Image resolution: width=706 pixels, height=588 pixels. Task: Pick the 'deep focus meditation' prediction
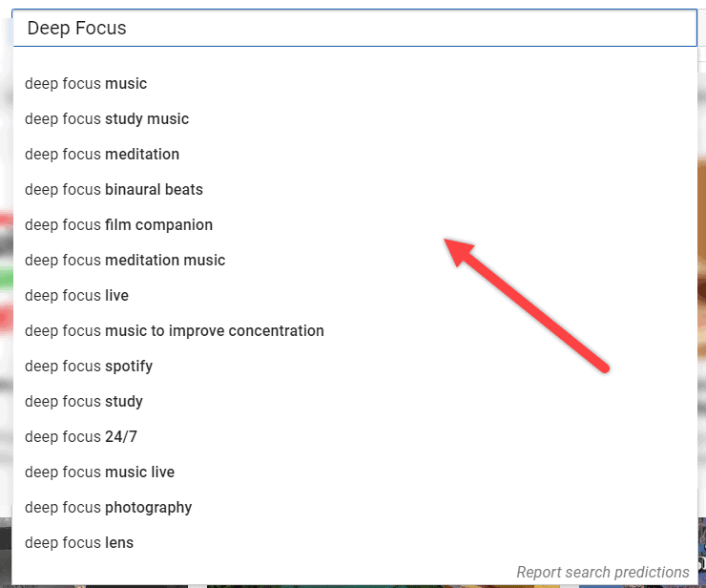point(102,155)
